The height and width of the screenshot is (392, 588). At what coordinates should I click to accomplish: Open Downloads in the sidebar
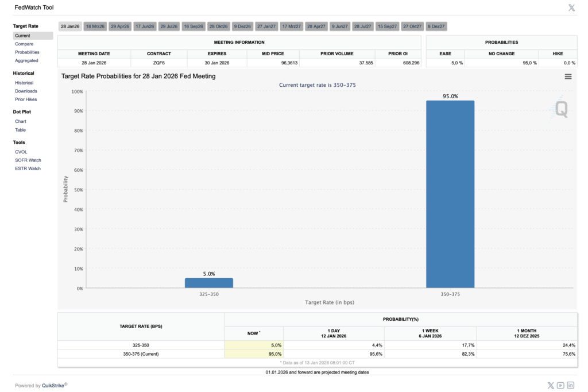tap(26, 91)
